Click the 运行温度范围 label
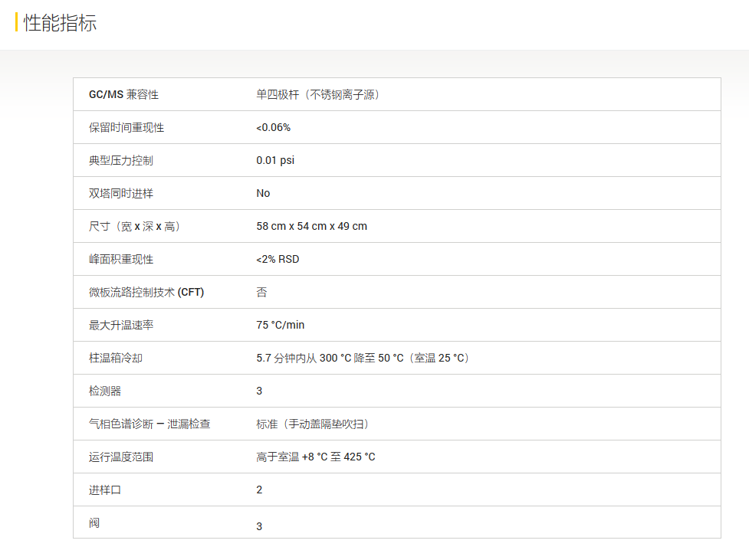This screenshot has width=749, height=560. tap(121, 457)
